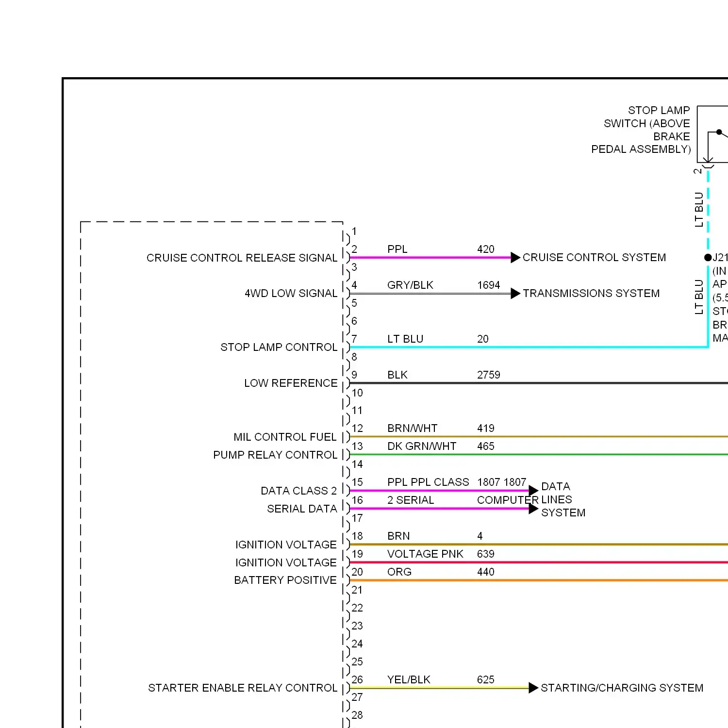
Task: Click the arrowhead pointing to CRUISE CONTROL SYSTEM
Action: coord(515,257)
